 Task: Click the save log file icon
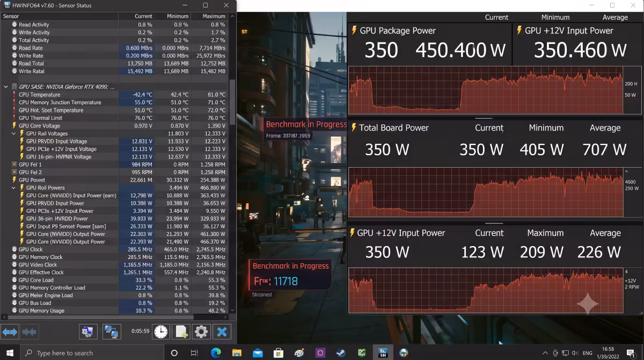pyautogui.click(x=181, y=332)
